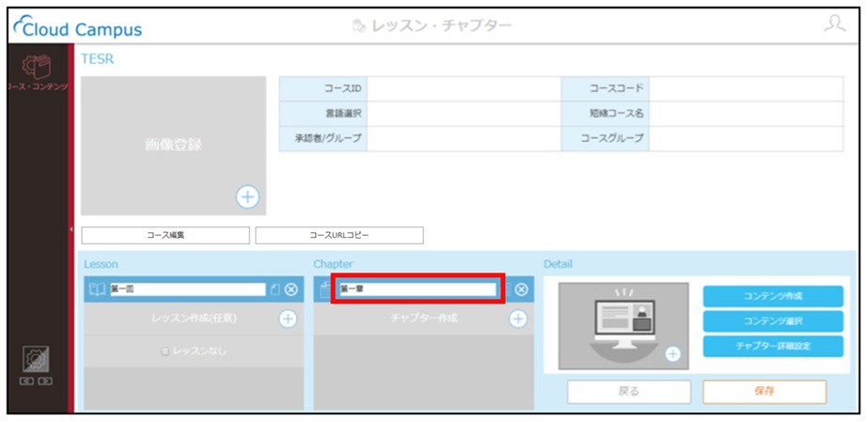Click the book icon beside 第一回
This screenshot has height=422, width=868.
click(x=98, y=289)
